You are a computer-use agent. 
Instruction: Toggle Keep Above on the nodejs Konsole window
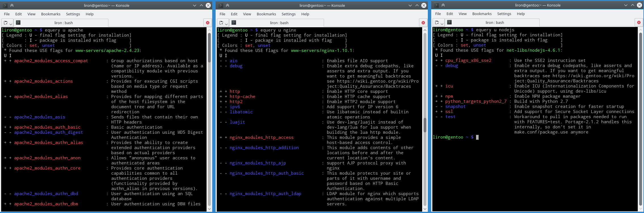pos(443,5)
